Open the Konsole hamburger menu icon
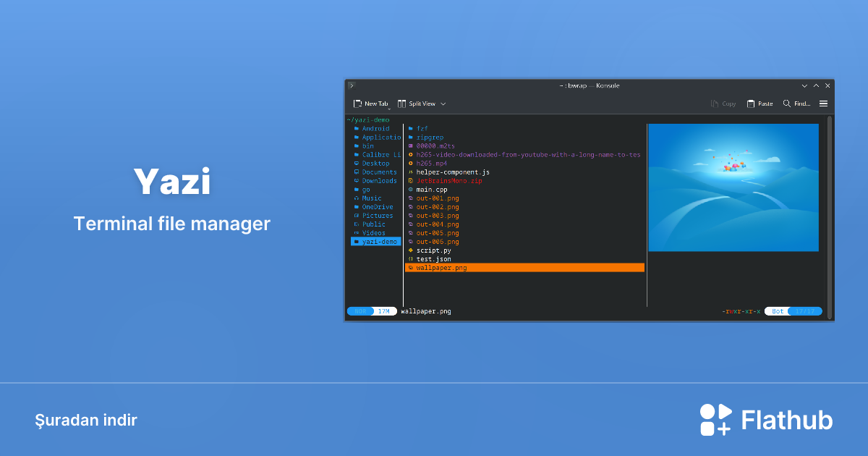This screenshot has height=456, width=868. 823,104
